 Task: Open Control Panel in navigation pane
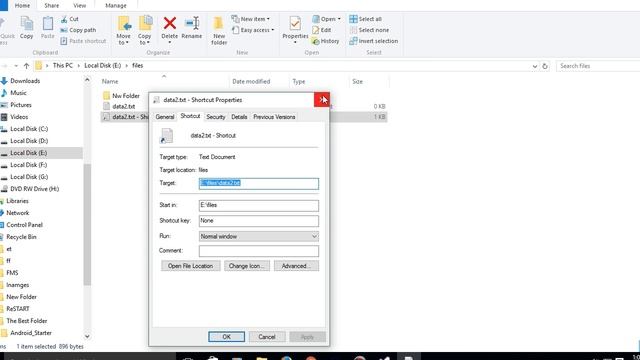(24, 225)
